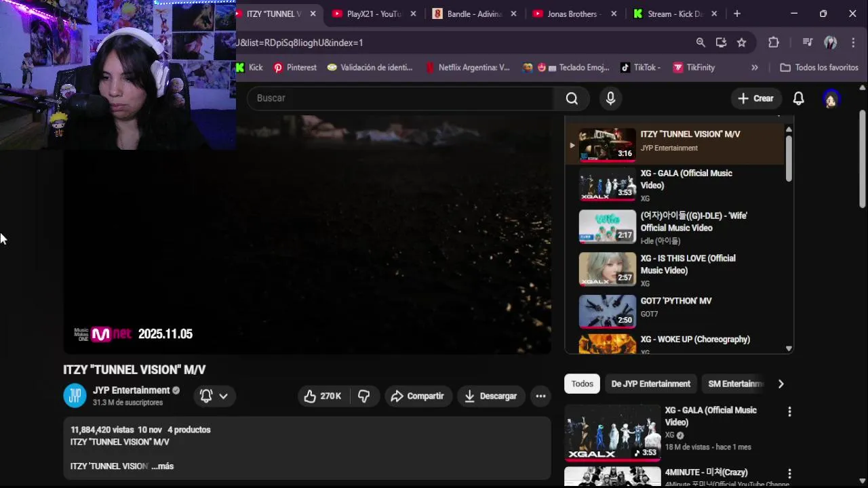Screen dimensions: 868x488
Task: Select the Todos filter chip
Action: 582,384
